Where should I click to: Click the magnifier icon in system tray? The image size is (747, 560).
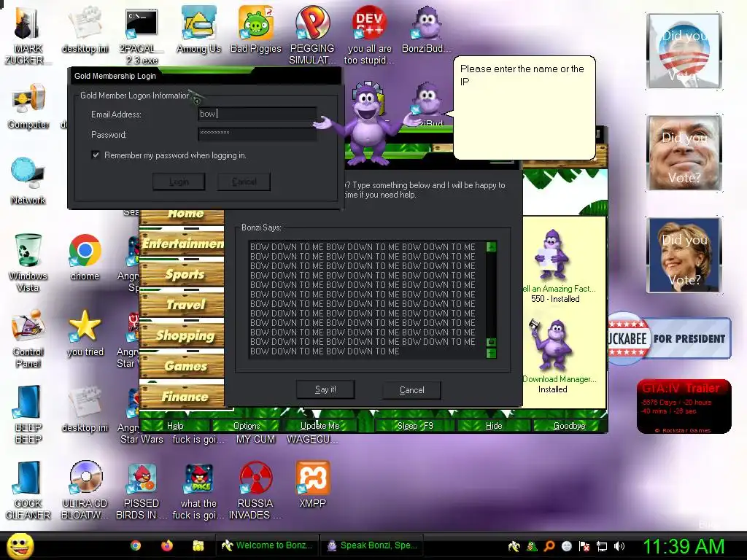549,546
